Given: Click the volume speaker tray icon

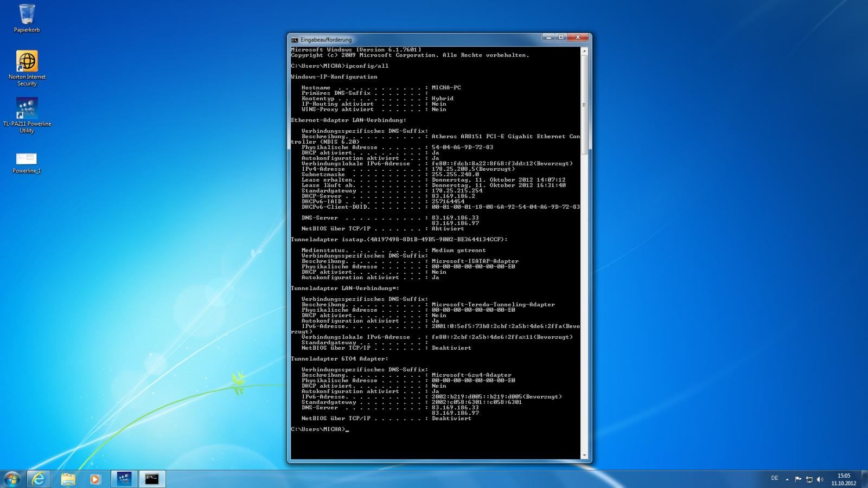Looking at the screenshot, I should pyautogui.click(x=820, y=479).
